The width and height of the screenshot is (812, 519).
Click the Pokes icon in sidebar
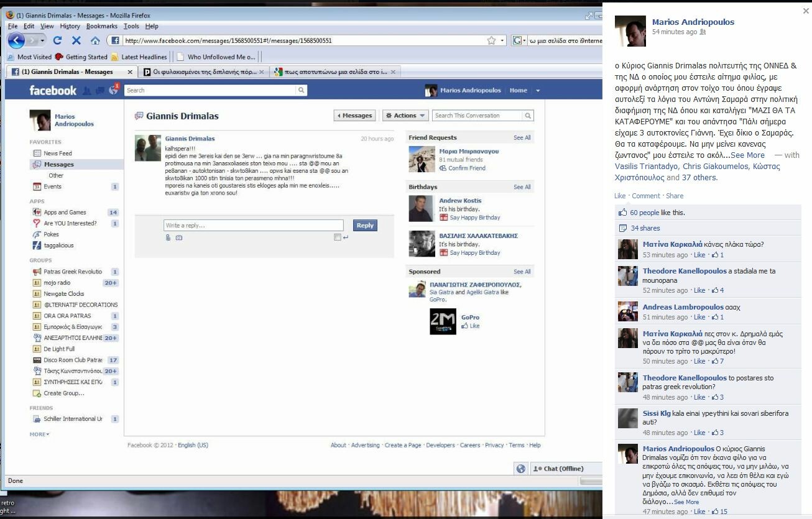coord(37,234)
